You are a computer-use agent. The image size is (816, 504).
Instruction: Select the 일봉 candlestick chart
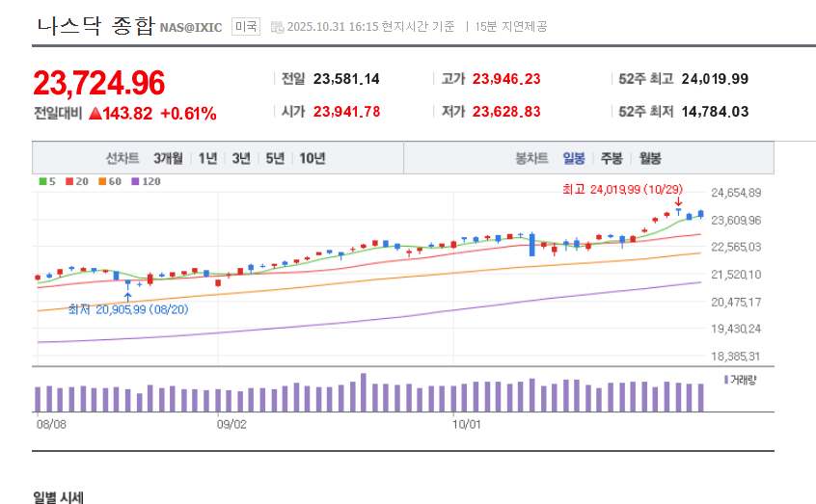[574, 158]
